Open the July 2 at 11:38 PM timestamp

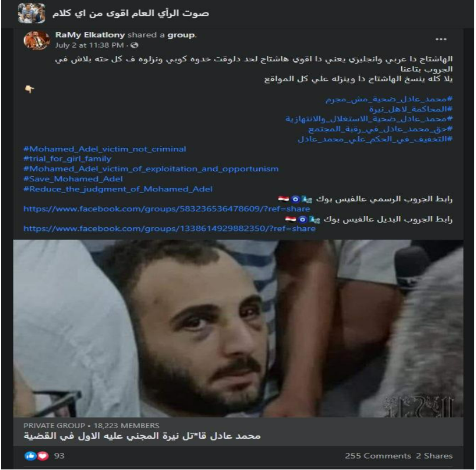pos(90,45)
